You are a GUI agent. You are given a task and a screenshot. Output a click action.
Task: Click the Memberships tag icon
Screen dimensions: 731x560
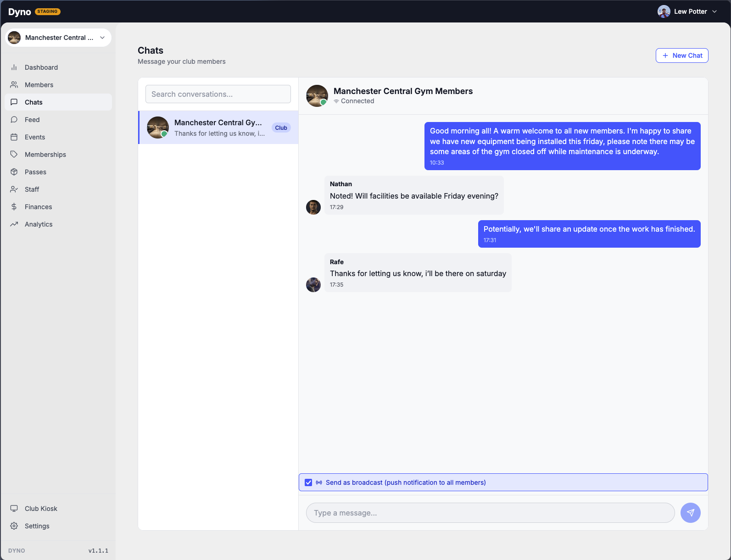pyautogui.click(x=14, y=155)
